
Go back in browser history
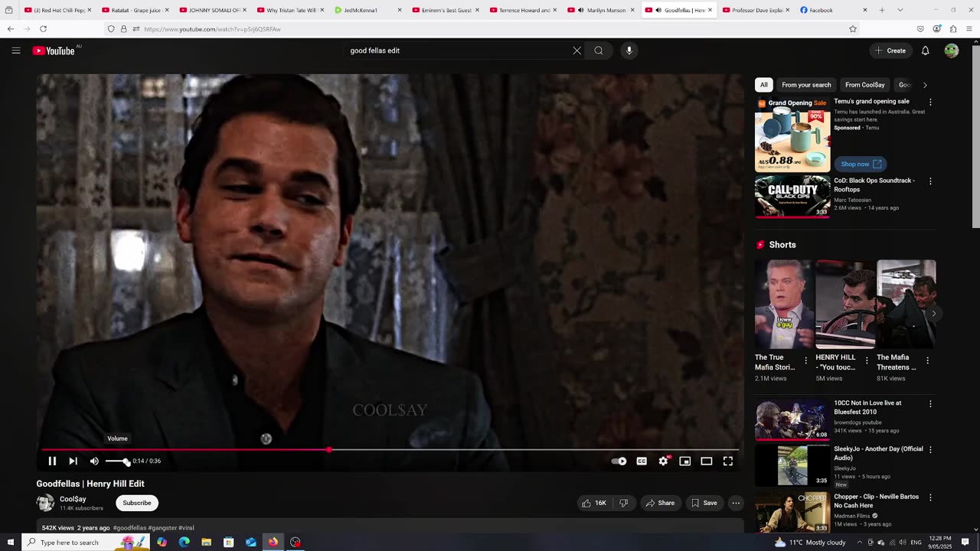click(10, 29)
